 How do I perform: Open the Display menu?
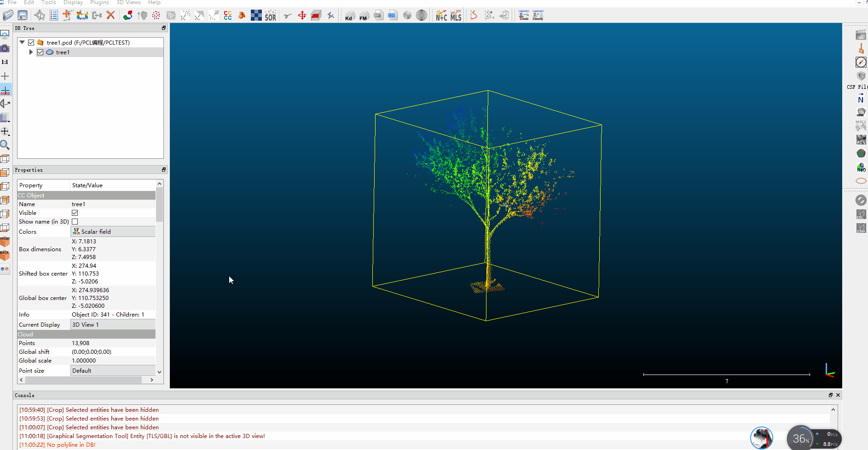tap(73, 3)
